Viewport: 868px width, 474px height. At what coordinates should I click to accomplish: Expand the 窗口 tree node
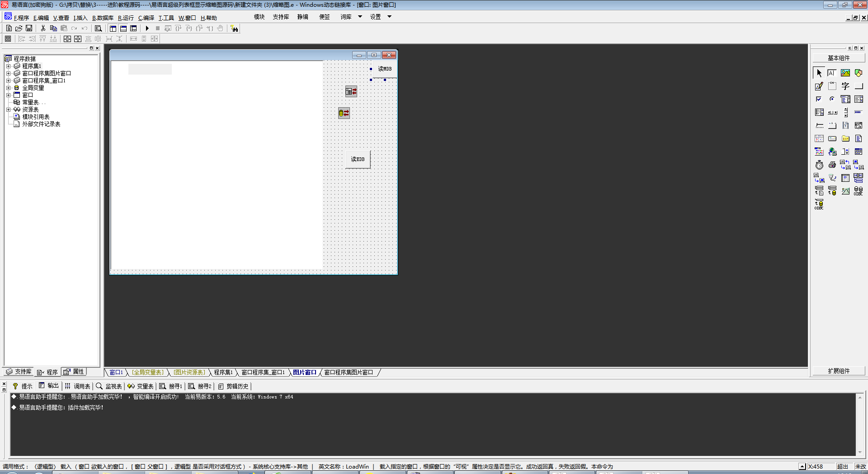pos(8,95)
